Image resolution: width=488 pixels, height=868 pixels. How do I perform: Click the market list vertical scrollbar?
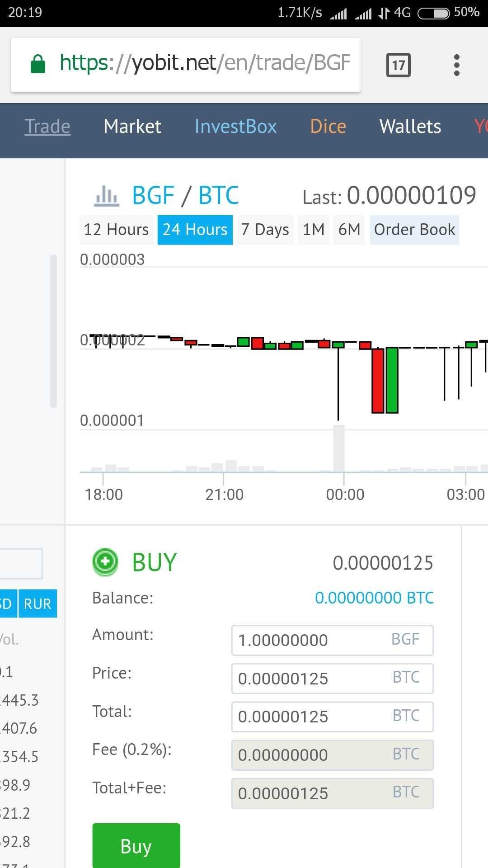pyautogui.click(x=53, y=331)
